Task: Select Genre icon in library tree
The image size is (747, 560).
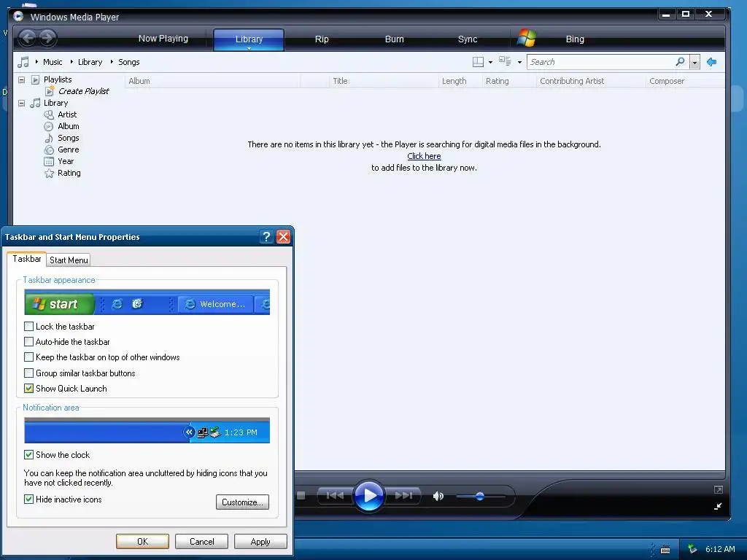Action: tap(49, 149)
